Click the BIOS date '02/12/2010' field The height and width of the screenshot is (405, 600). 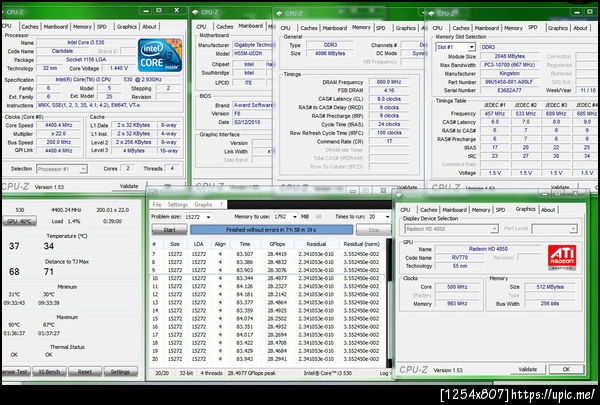click(252, 122)
